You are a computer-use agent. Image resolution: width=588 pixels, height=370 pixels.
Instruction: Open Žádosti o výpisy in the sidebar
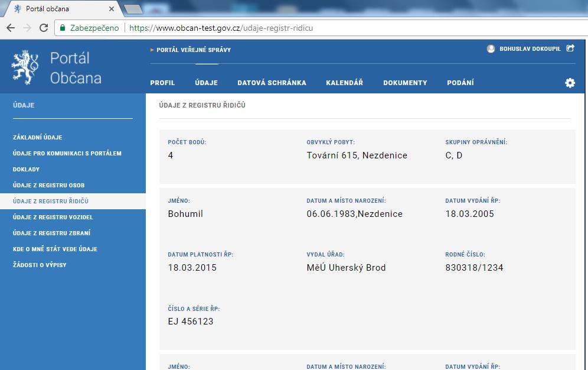40,265
